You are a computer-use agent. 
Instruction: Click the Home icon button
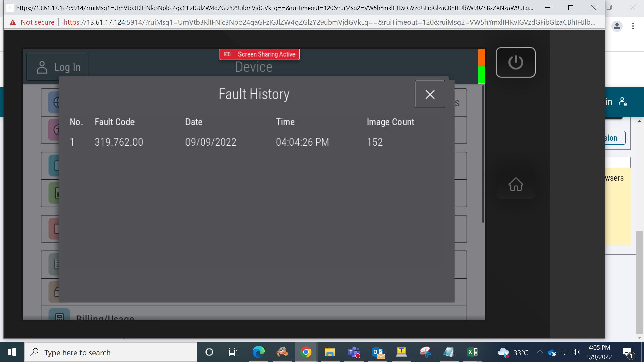coord(516,184)
